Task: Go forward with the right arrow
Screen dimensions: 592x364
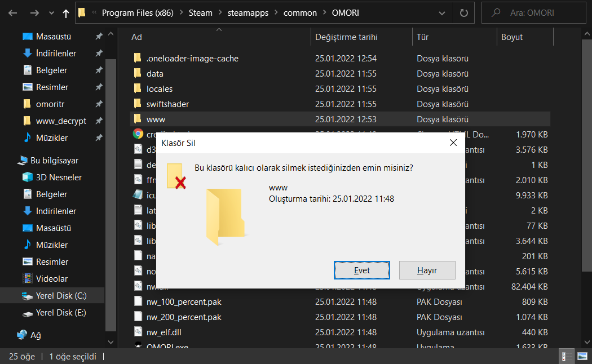Action: tap(34, 13)
